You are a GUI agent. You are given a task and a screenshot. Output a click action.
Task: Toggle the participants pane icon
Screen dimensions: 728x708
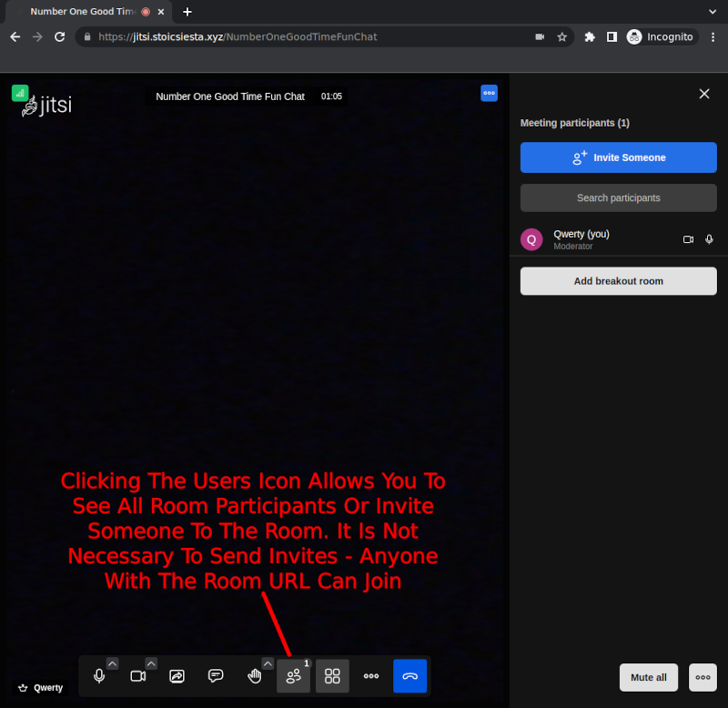pyautogui.click(x=293, y=676)
